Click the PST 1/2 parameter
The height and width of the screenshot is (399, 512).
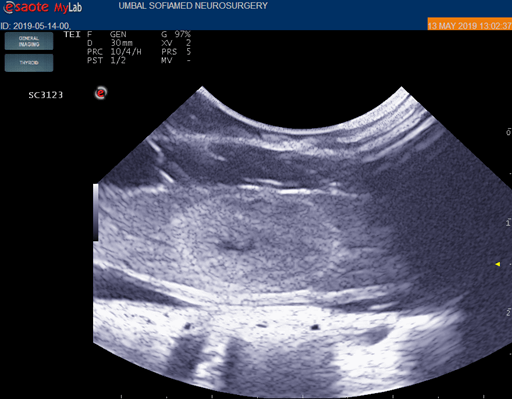tap(106, 60)
